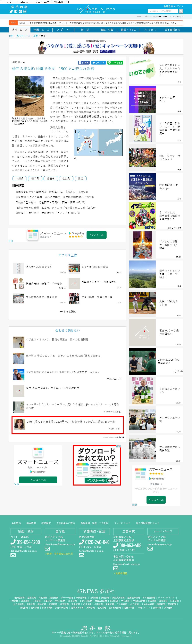Click mail icon under center@iwate-np.co.jp
The width and height of the screenshot is (192, 644).
point(150,549)
